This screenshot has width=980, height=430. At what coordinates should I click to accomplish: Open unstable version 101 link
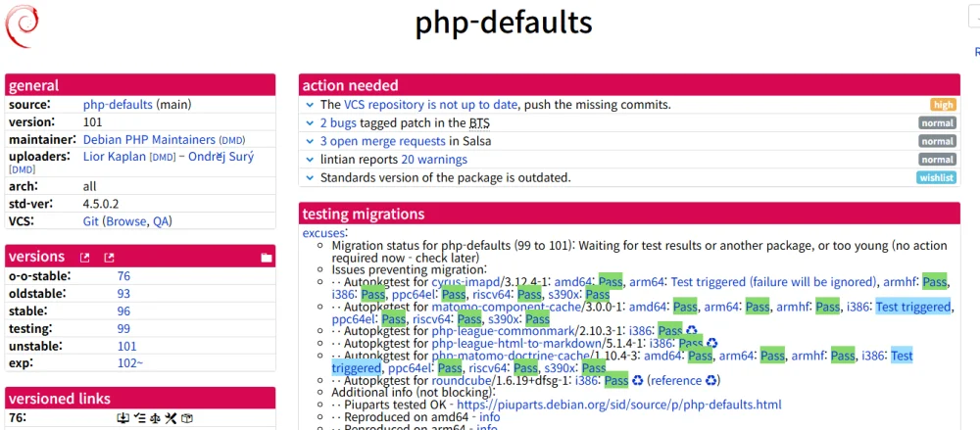[x=126, y=346]
